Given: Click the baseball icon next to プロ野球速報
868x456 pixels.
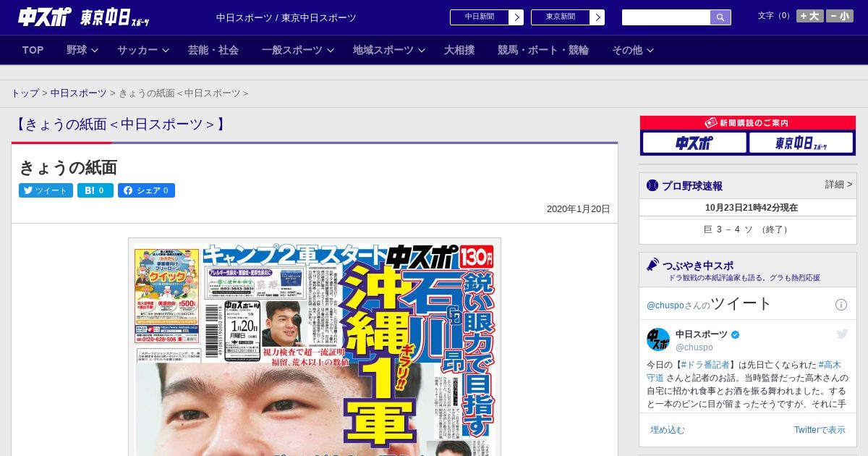Looking at the screenshot, I should [x=652, y=185].
